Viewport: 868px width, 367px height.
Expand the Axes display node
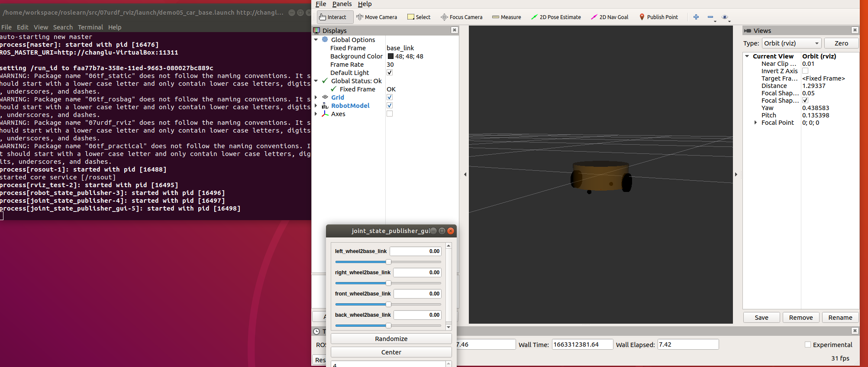click(x=316, y=114)
